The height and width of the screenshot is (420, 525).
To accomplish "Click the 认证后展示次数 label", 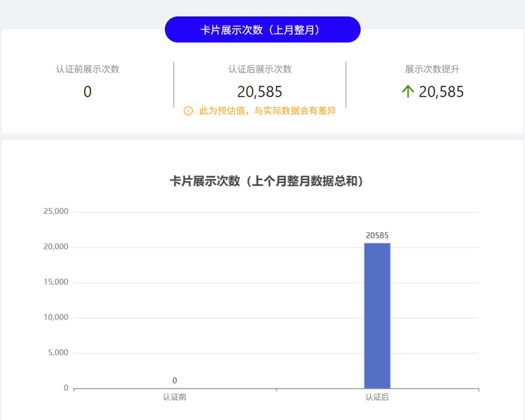I will pos(260,69).
